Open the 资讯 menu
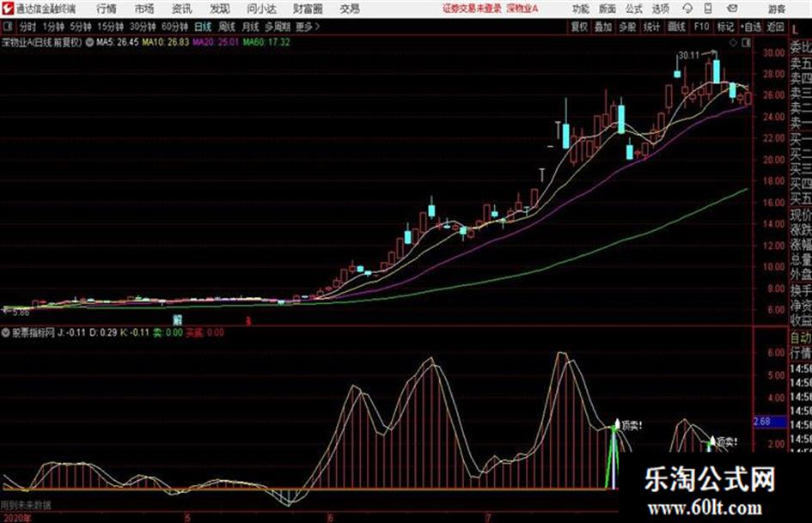 pos(182,9)
